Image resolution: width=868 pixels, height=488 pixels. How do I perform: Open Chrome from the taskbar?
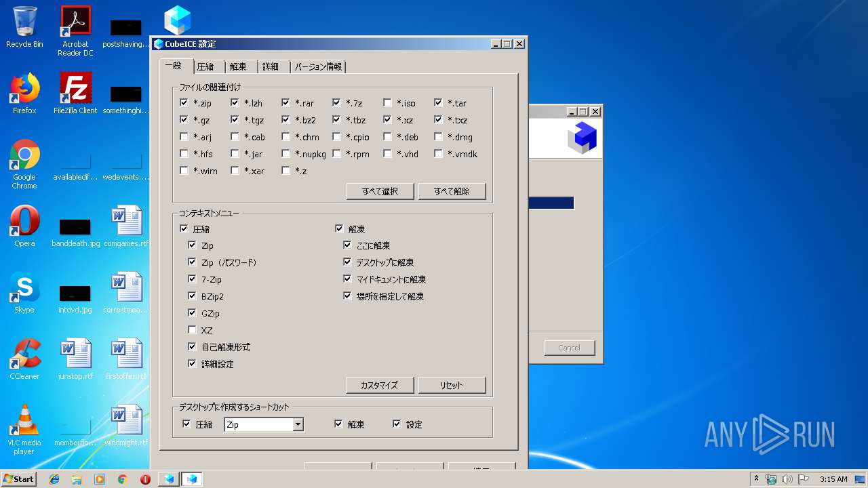[x=122, y=479]
